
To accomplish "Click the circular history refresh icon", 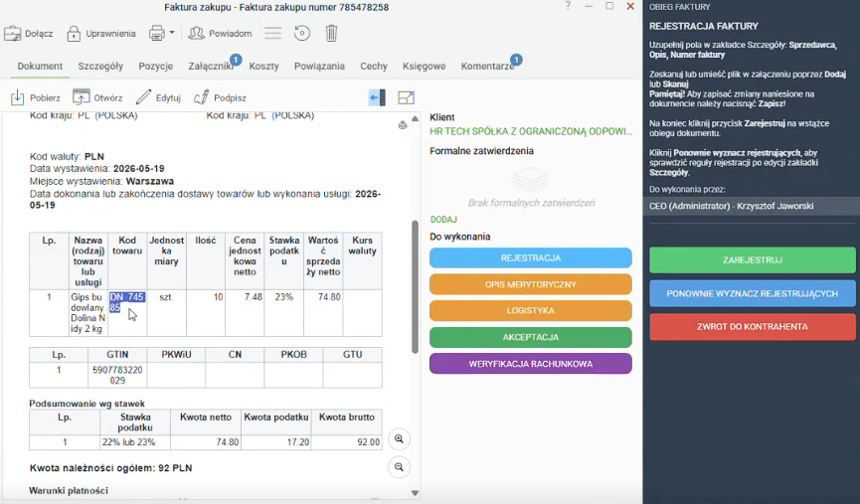I will tap(301, 34).
